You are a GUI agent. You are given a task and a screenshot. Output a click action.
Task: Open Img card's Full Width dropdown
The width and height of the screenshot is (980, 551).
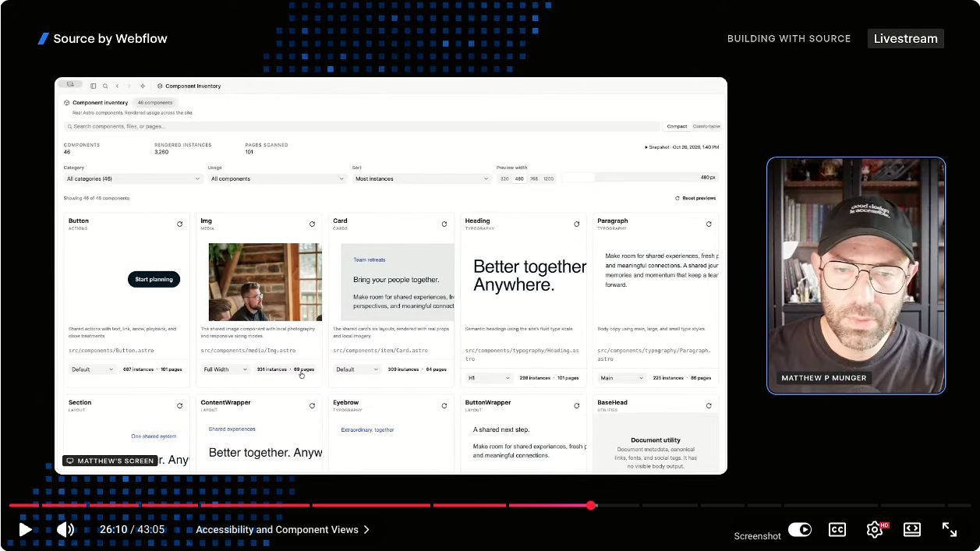pyautogui.click(x=225, y=369)
